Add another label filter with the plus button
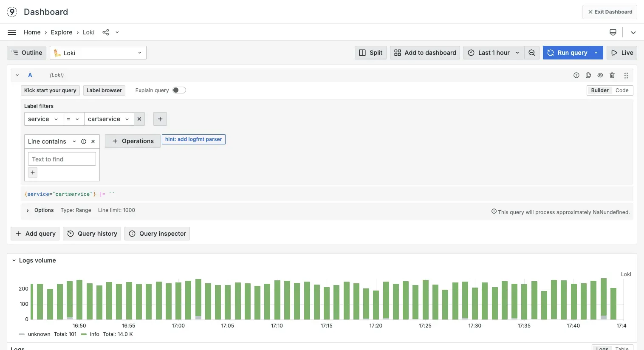The height and width of the screenshot is (350, 644). coord(160,119)
